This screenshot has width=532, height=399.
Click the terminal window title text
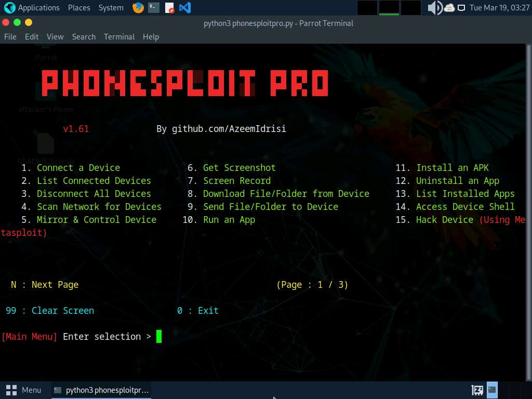tap(278, 23)
